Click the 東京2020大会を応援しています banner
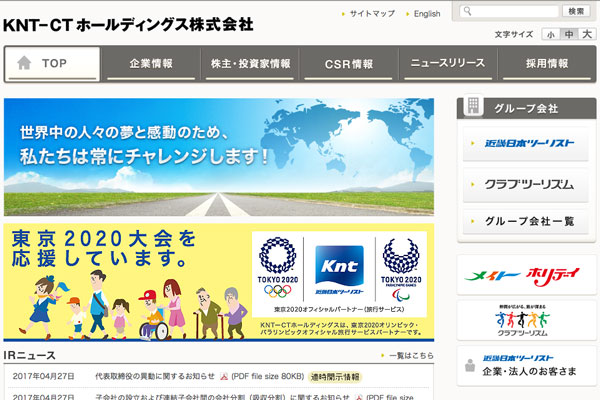The image size is (600, 400). tap(219, 282)
